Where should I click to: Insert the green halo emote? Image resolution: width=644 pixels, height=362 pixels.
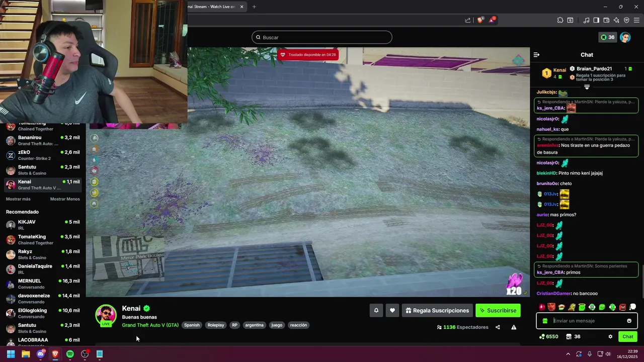582,307
